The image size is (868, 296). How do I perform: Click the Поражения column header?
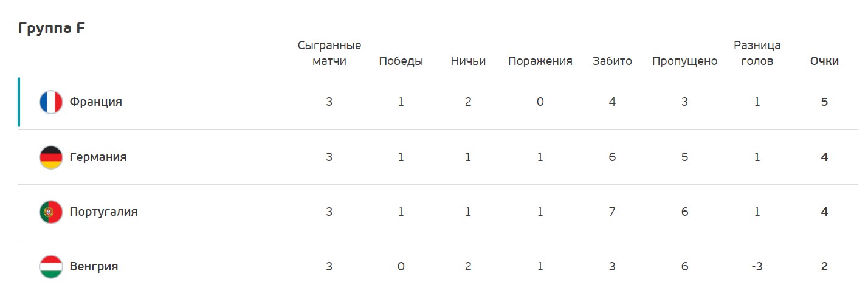[x=540, y=61]
